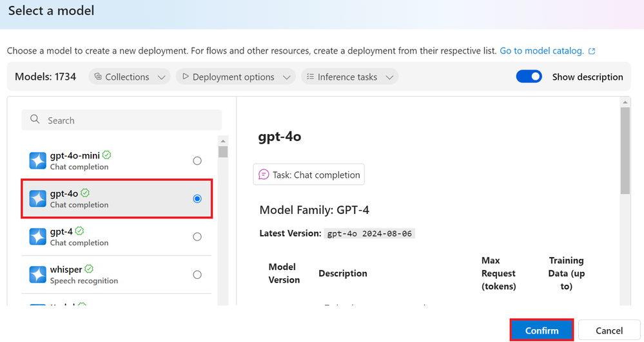Click the gpt-4o-mini model sparkle icon

pos(38,160)
